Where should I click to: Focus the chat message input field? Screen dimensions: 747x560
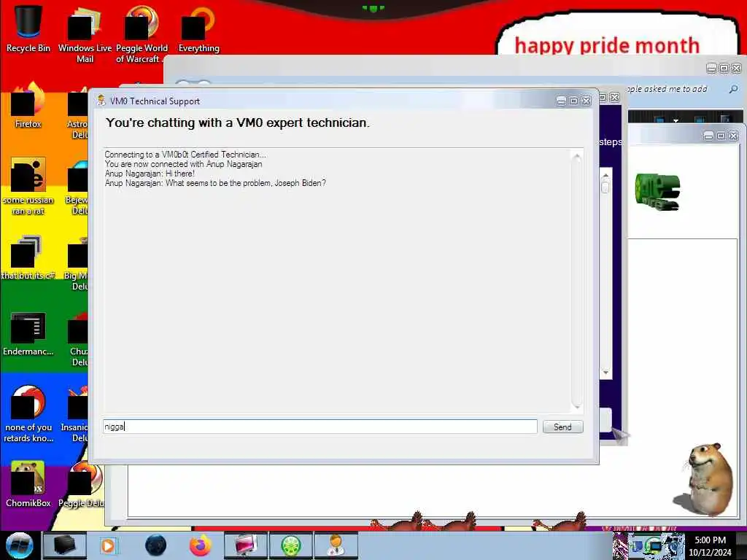320,427
